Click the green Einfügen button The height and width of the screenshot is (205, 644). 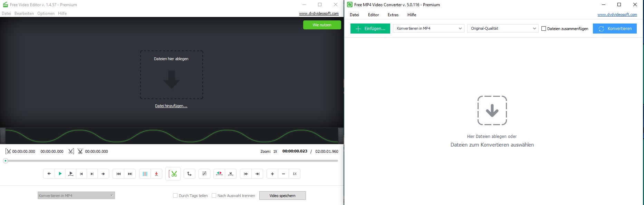click(x=370, y=29)
